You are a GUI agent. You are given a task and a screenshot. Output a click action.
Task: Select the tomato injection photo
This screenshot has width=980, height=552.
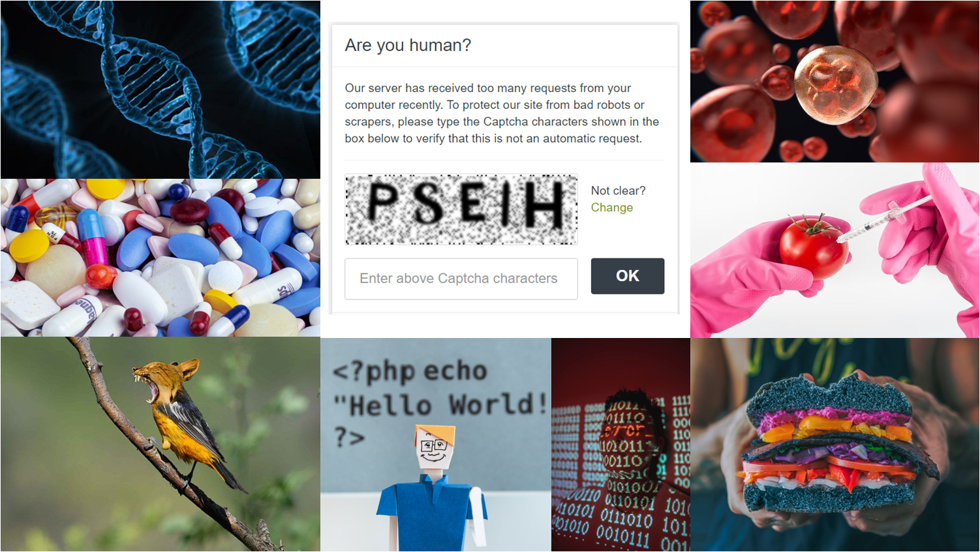point(835,250)
